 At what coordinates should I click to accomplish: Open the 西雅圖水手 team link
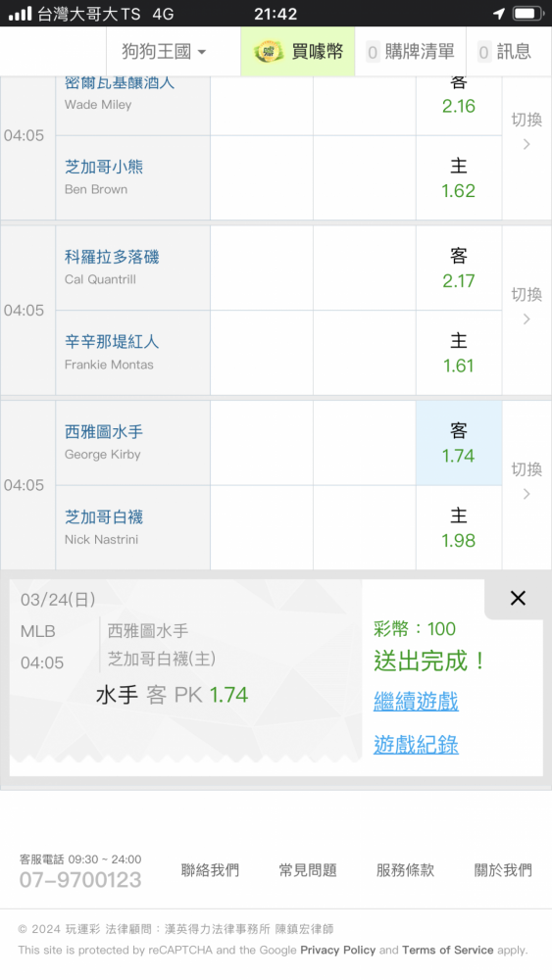104,432
